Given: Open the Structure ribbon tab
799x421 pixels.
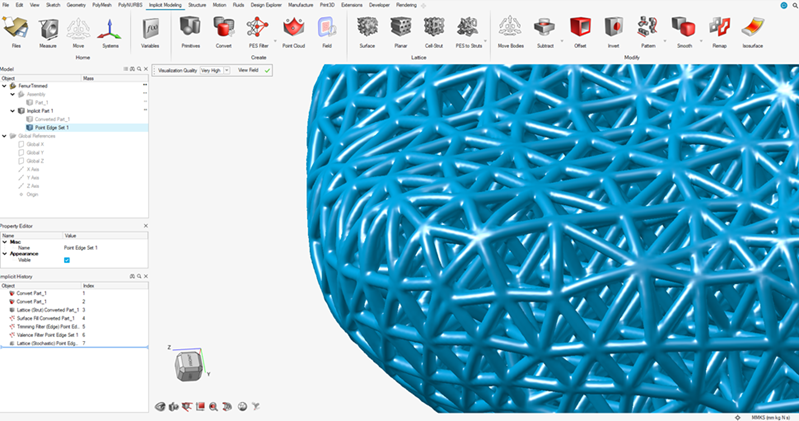Looking at the screenshot, I should [x=197, y=5].
